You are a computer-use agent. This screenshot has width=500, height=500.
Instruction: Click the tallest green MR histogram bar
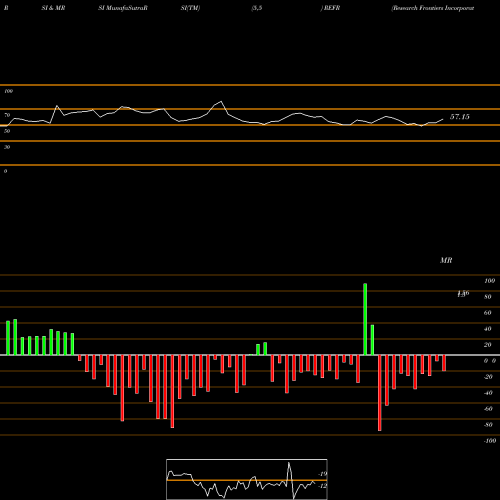pyautogui.click(x=365, y=319)
